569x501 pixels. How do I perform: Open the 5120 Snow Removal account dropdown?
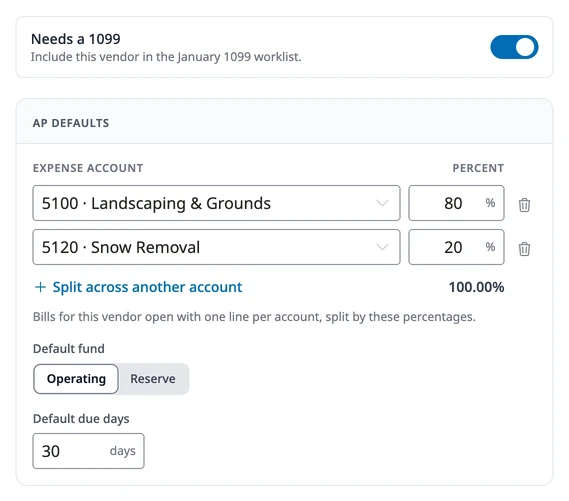[x=216, y=247]
